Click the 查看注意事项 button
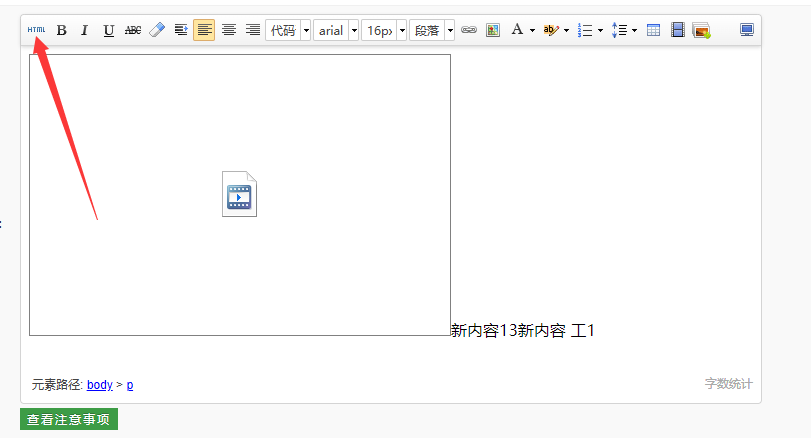The height and width of the screenshot is (438, 811). [69, 419]
